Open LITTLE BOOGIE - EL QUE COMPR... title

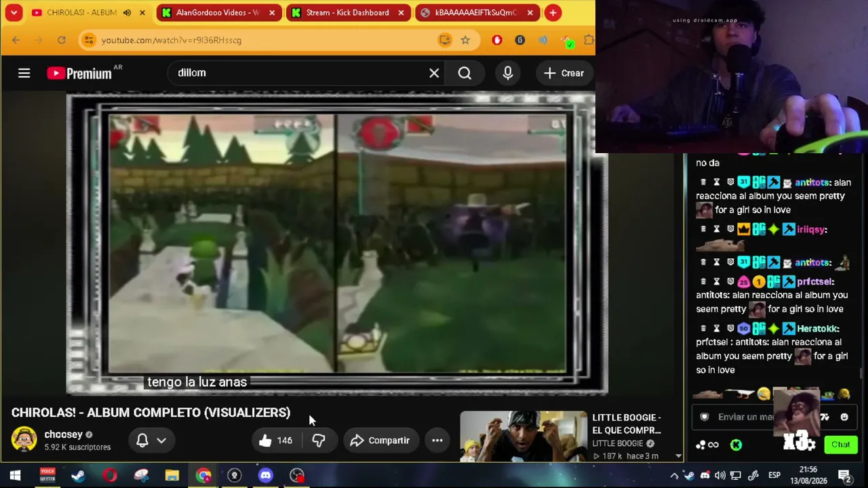626,424
